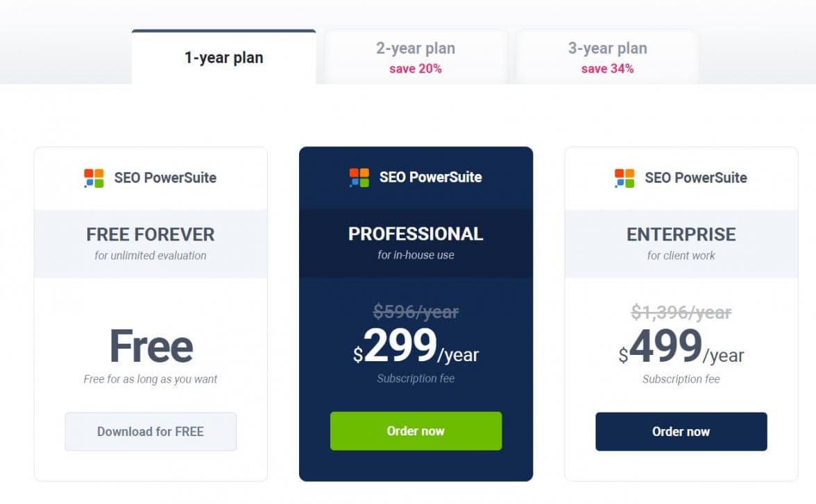Click the SEO PowerSuite logo icon in Professional card
The height and width of the screenshot is (504, 816).
click(x=359, y=177)
